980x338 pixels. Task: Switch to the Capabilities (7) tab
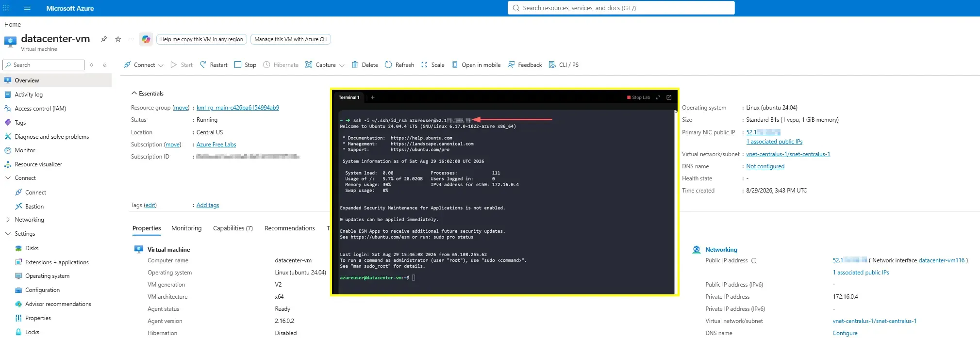(x=233, y=228)
